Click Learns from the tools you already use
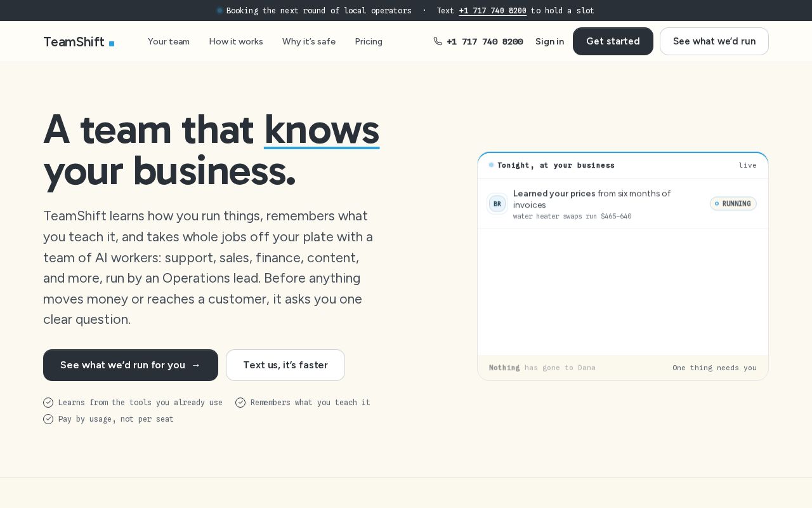The height and width of the screenshot is (508, 812). pyautogui.click(x=140, y=403)
